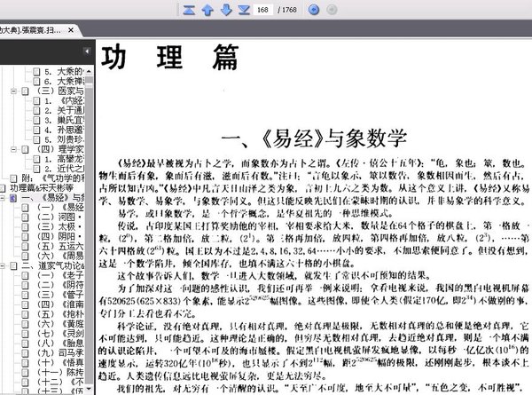
Task: Open bookmark '(九) 司马承'
Action: 60,352
